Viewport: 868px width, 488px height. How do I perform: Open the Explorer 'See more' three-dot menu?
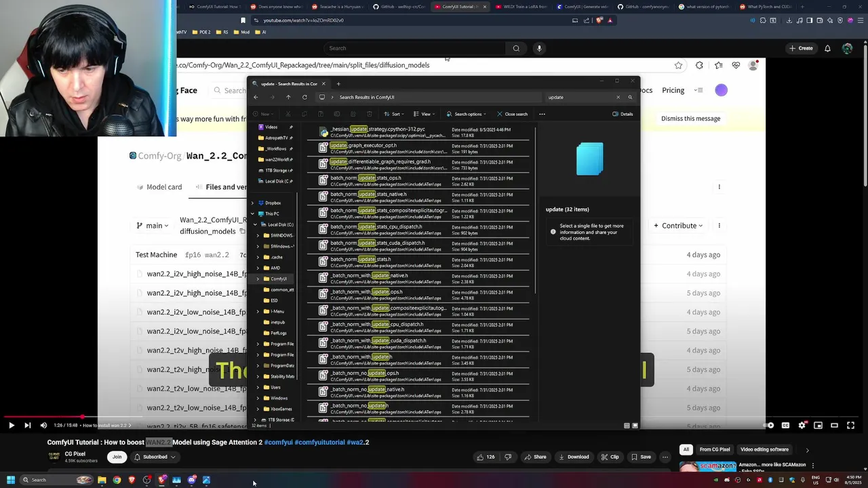pyautogui.click(x=542, y=114)
